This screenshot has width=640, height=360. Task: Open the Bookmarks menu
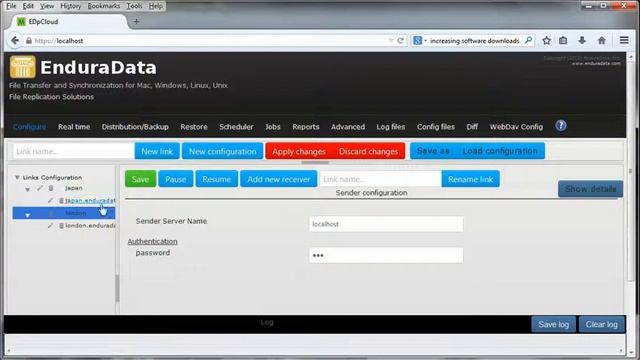click(x=104, y=6)
